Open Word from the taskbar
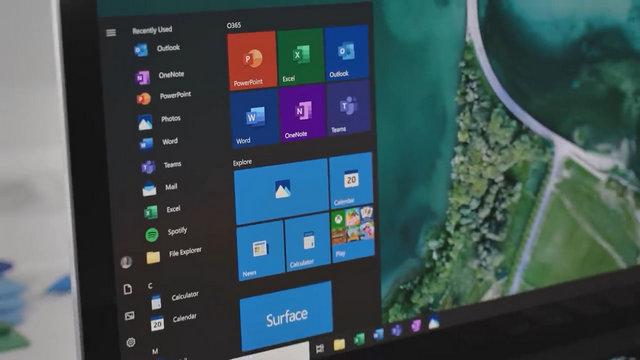Viewport: 640px width, 360px height. pyautogui.click(x=378, y=334)
